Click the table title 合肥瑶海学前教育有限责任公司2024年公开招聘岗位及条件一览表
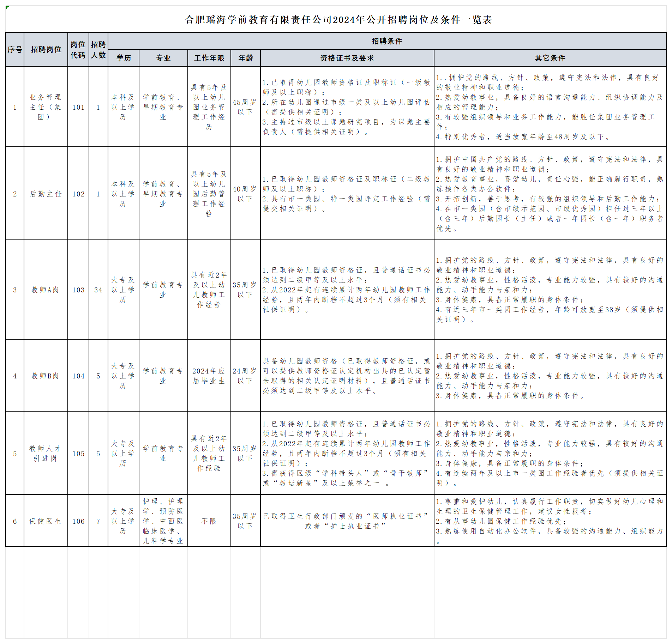Image resolution: width=672 pixels, height=644 pixels. click(338, 20)
